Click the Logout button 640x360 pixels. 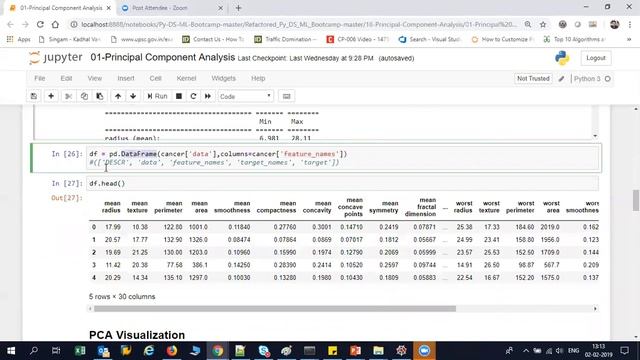point(596,58)
